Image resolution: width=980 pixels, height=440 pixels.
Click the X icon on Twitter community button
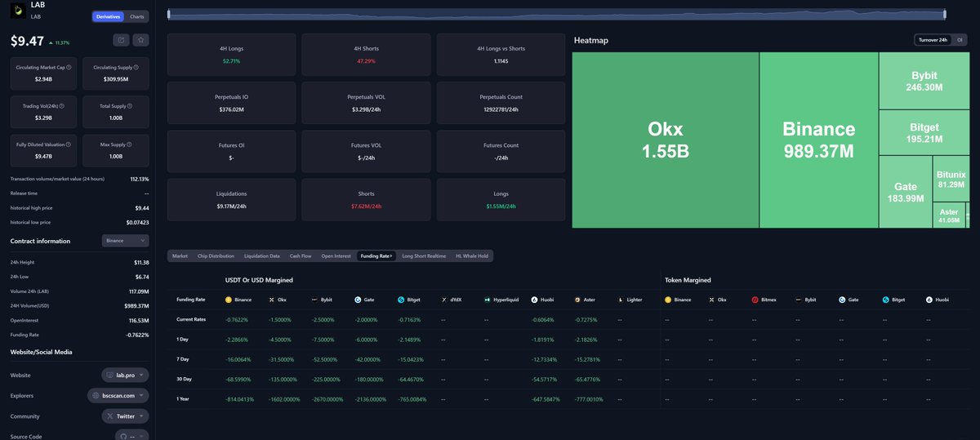[x=111, y=416]
